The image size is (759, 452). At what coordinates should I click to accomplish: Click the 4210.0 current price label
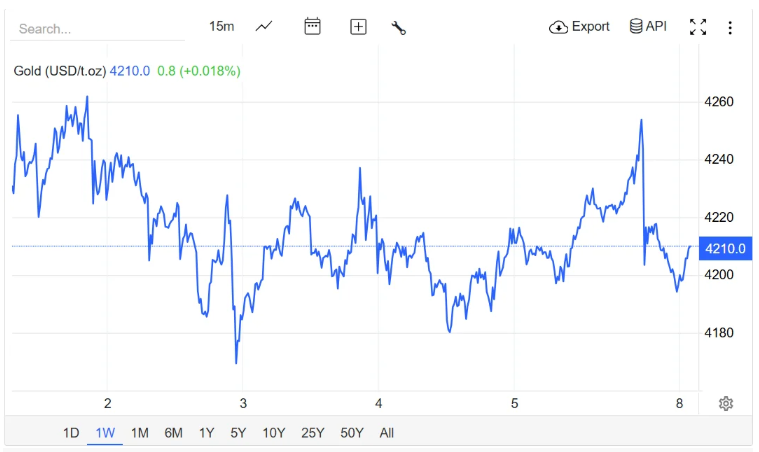(726, 248)
